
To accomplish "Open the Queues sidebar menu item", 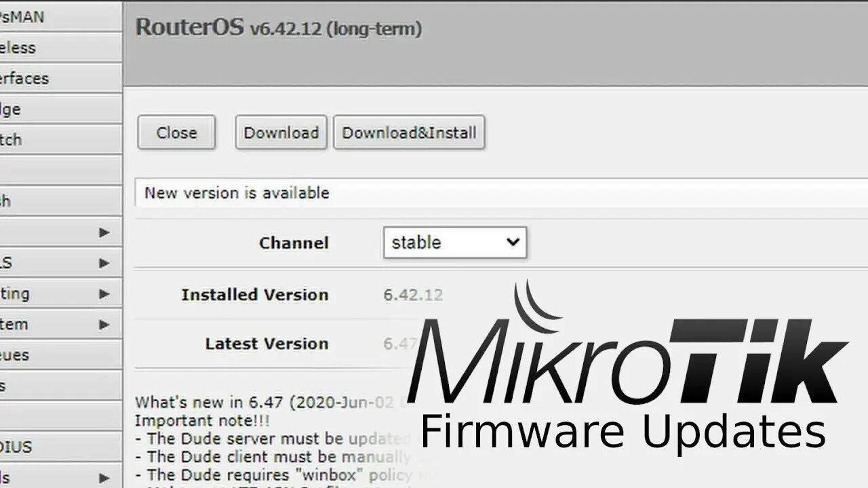I will [60, 355].
